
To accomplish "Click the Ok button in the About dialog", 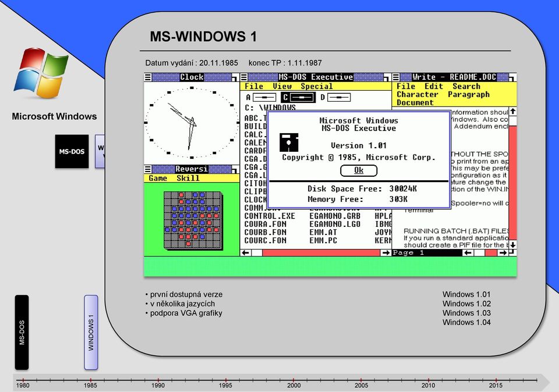I will click(x=359, y=171).
